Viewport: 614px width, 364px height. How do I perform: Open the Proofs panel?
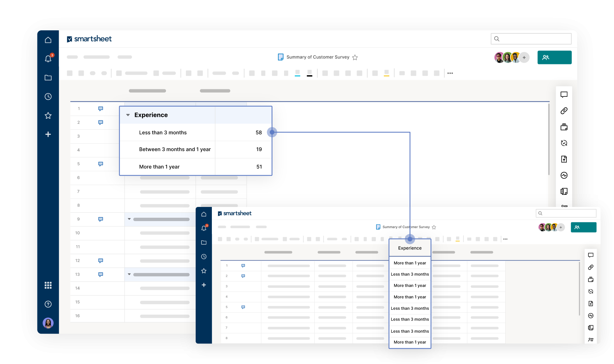click(x=564, y=127)
